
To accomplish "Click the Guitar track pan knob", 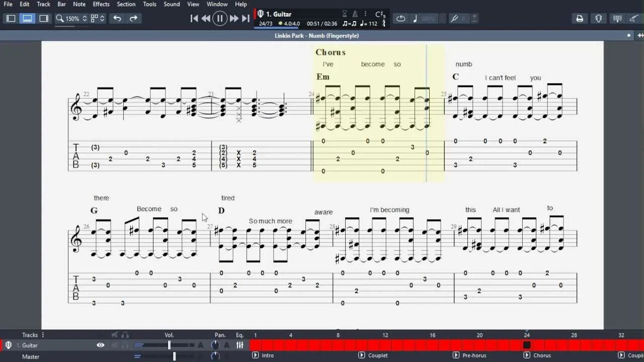I will tap(215, 345).
